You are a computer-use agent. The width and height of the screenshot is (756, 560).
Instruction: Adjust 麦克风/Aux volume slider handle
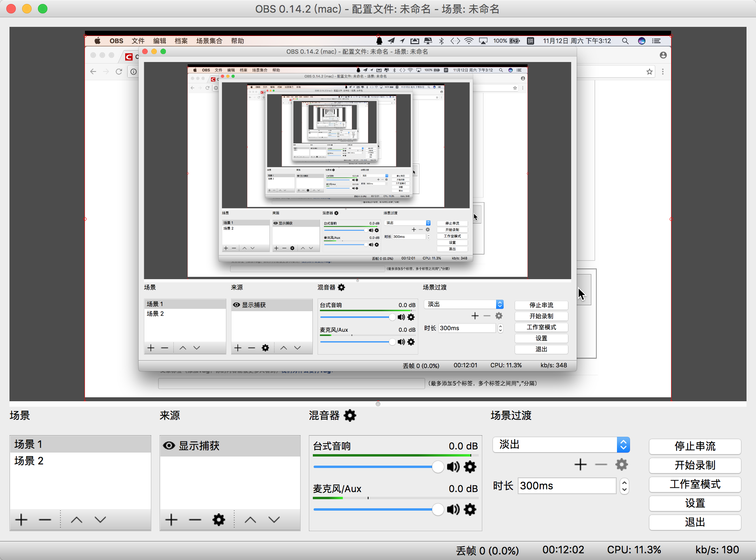(x=438, y=509)
